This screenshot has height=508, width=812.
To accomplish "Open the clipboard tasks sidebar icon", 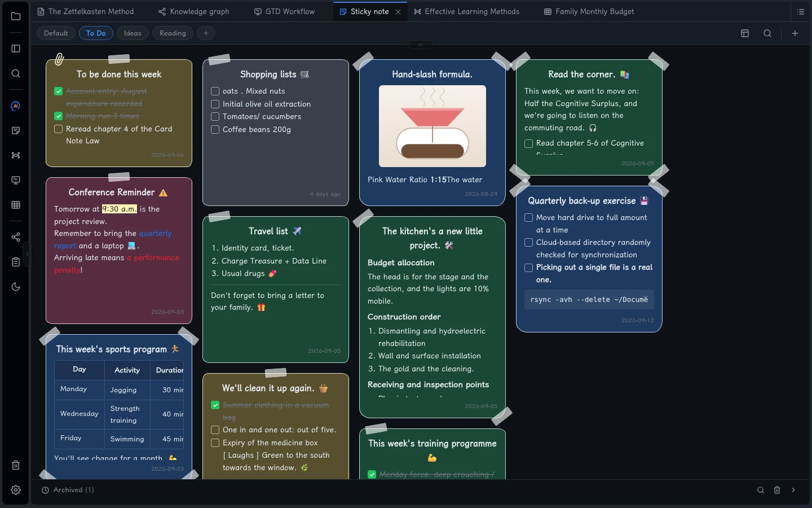I will point(16,262).
